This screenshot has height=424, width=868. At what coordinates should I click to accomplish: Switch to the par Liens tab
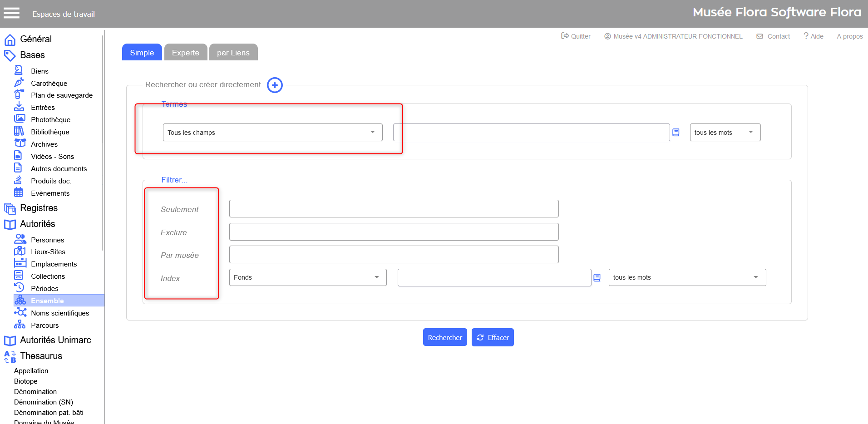(x=233, y=53)
